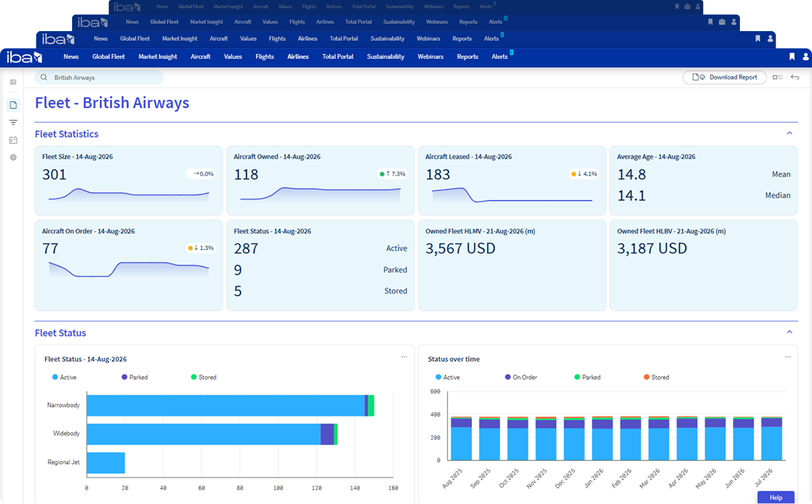Open Sustainability in the front navigation bar
Image resolution: width=812 pixels, height=504 pixels.
click(x=386, y=57)
